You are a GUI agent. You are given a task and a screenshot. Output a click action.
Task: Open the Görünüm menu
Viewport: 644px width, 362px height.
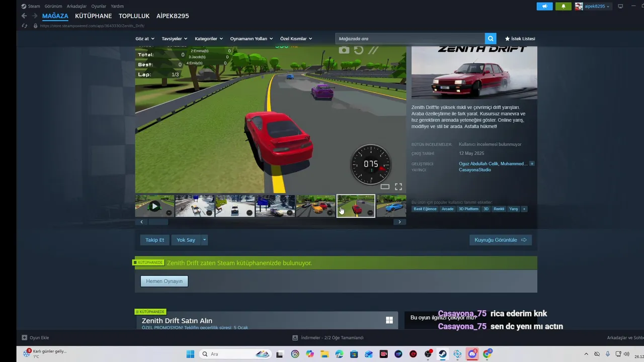53,6
